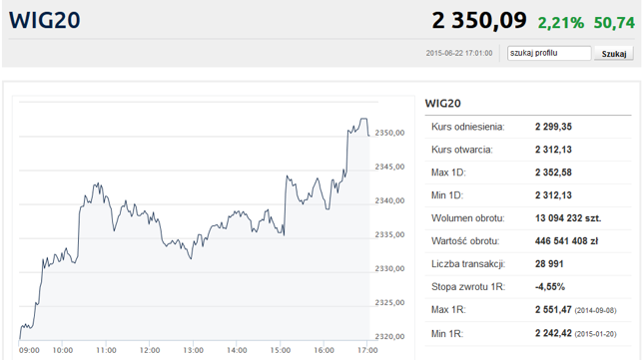
Task: Click the green 2,21% change figure
Action: (560, 23)
